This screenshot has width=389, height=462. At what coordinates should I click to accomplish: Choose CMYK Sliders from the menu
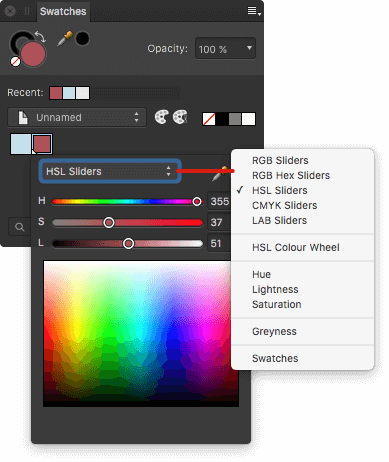tap(284, 205)
